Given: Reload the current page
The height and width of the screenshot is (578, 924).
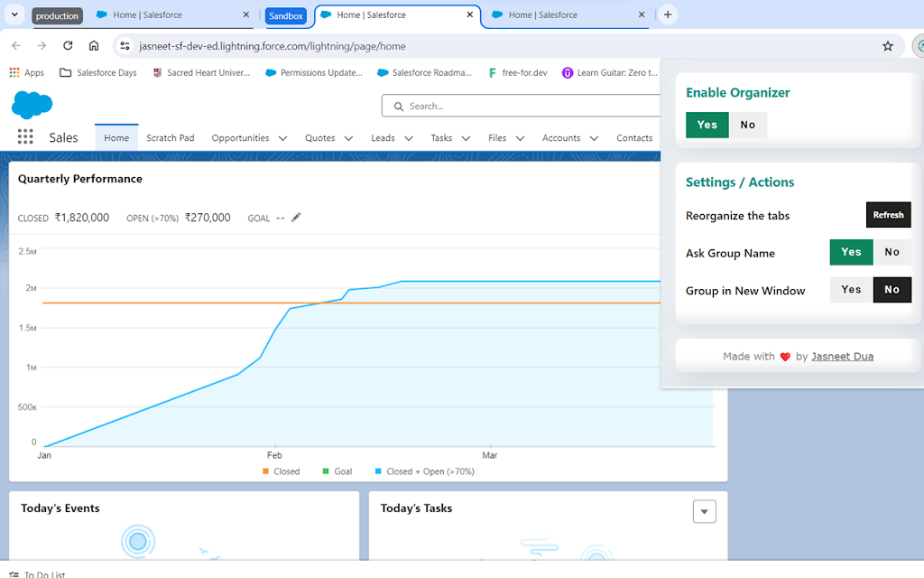Looking at the screenshot, I should point(68,46).
